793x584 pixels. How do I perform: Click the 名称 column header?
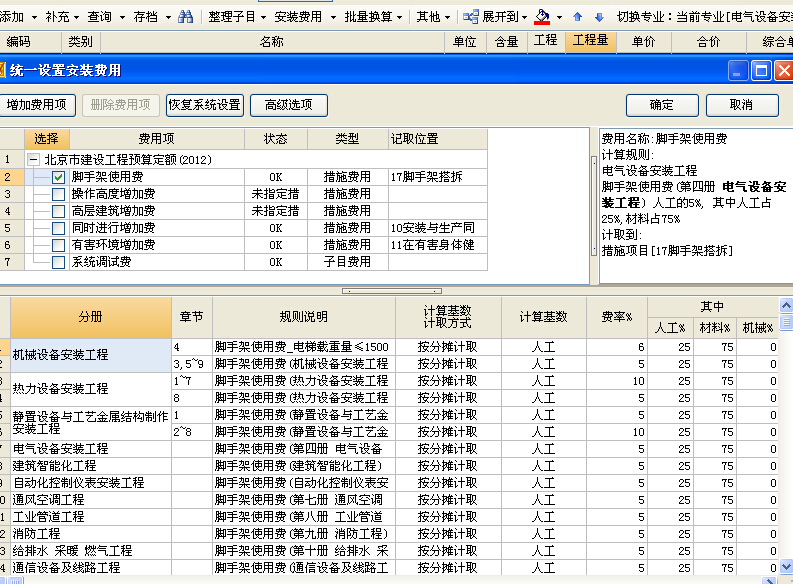coord(272,41)
